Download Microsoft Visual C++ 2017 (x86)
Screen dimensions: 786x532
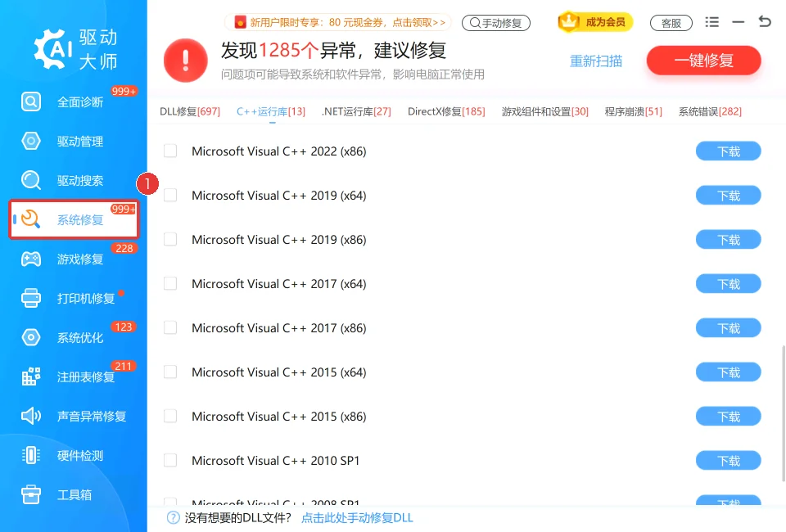point(729,328)
